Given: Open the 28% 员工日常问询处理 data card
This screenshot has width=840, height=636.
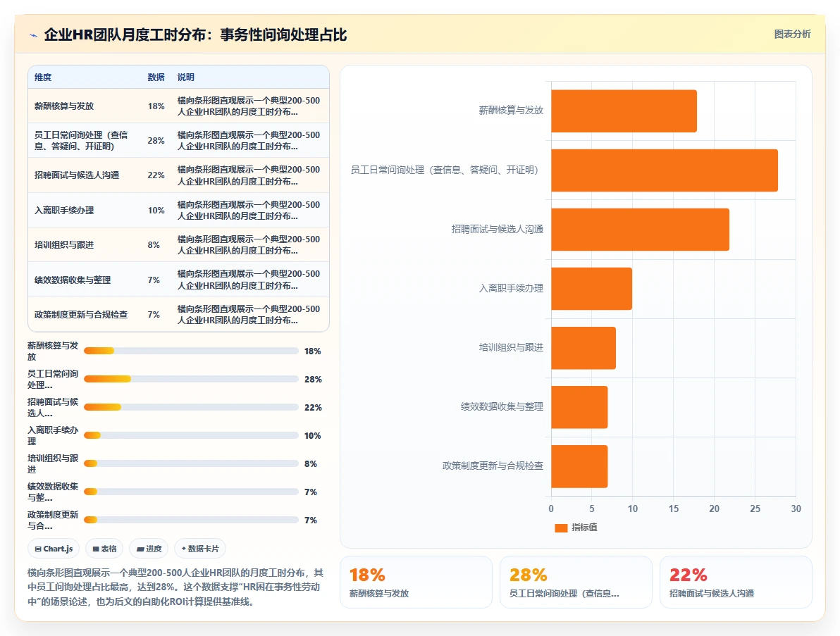Looking at the screenshot, I should 576,582.
